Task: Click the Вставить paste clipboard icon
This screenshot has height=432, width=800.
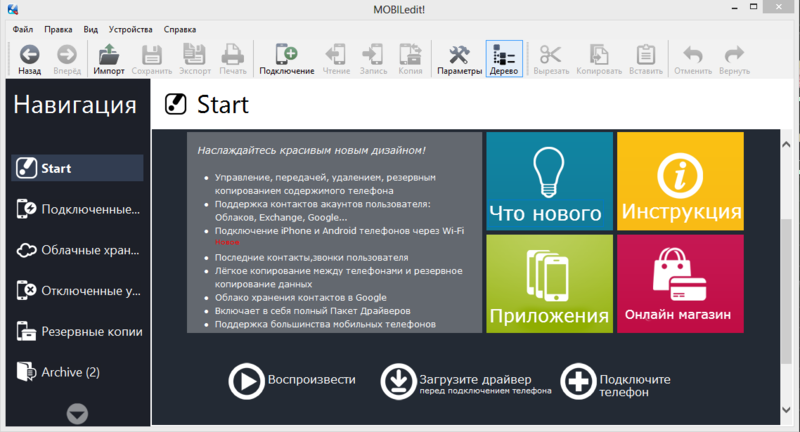Action: 645,55
